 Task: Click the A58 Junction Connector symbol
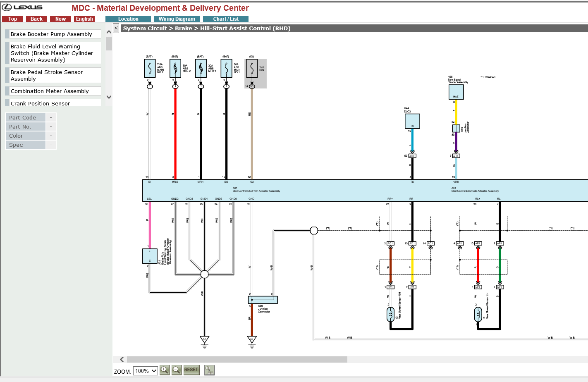263,300
